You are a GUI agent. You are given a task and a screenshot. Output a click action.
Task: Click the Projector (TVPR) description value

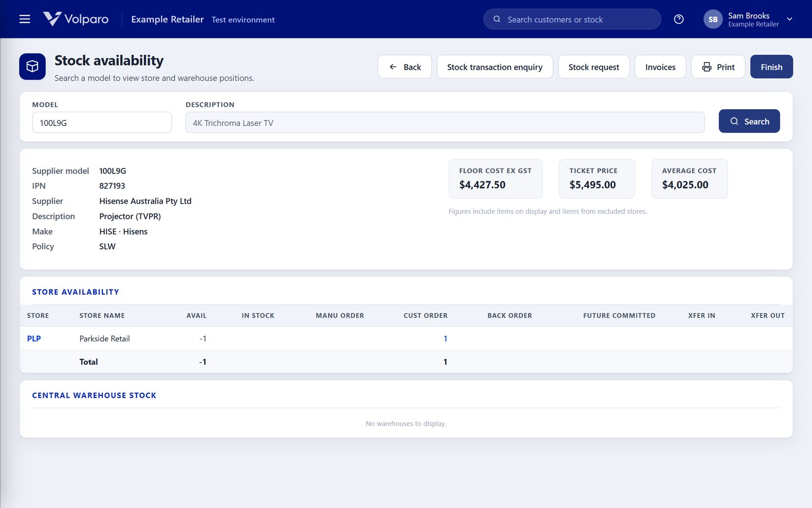point(130,216)
